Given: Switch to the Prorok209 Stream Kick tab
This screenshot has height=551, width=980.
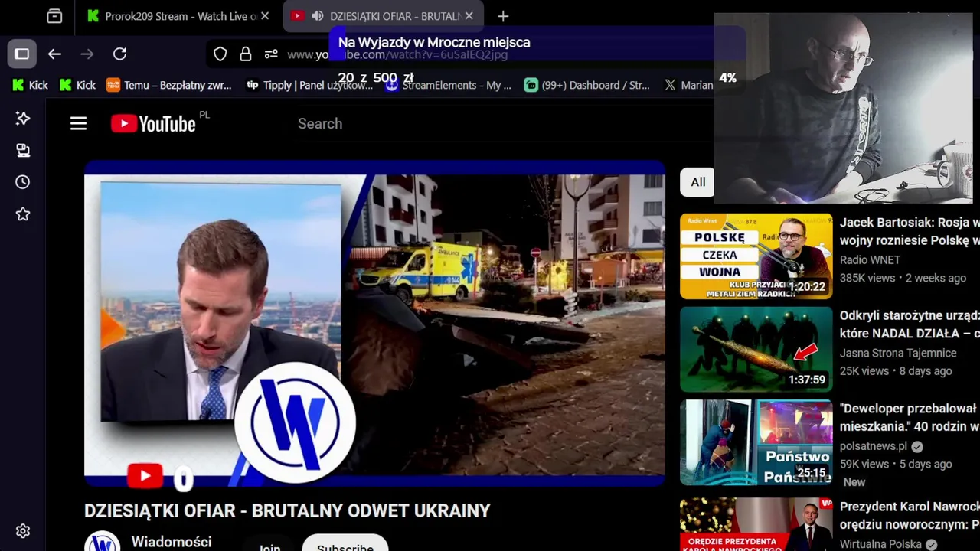Looking at the screenshot, I should point(178,16).
